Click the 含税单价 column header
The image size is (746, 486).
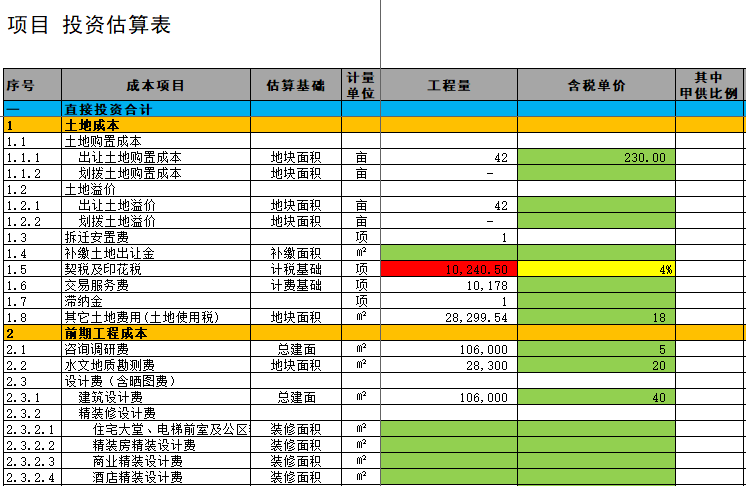click(596, 85)
